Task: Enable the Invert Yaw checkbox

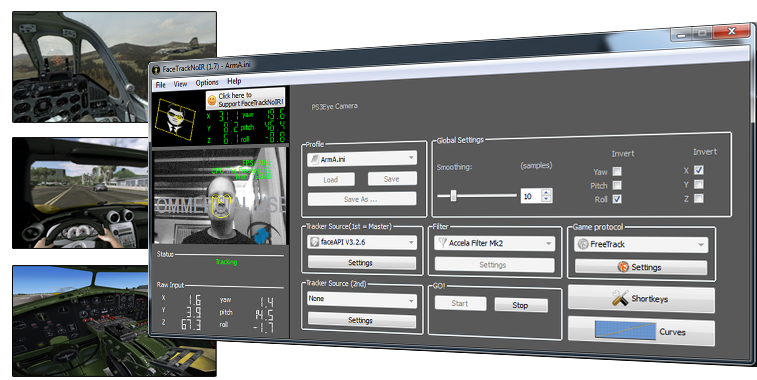Action: coord(617,171)
